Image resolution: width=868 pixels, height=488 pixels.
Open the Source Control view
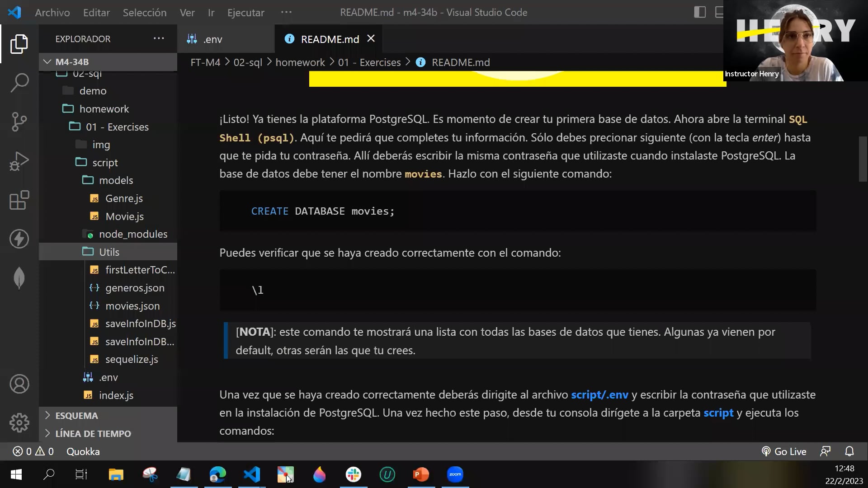(19, 122)
